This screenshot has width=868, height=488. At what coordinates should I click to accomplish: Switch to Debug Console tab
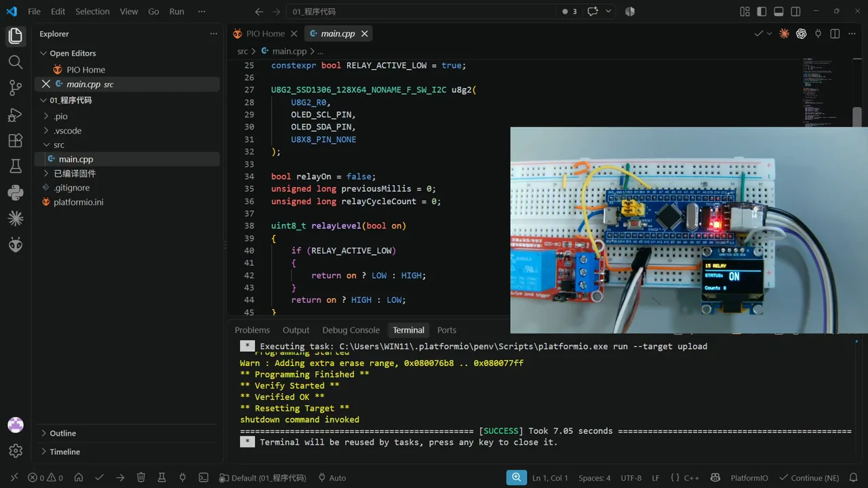(351, 330)
